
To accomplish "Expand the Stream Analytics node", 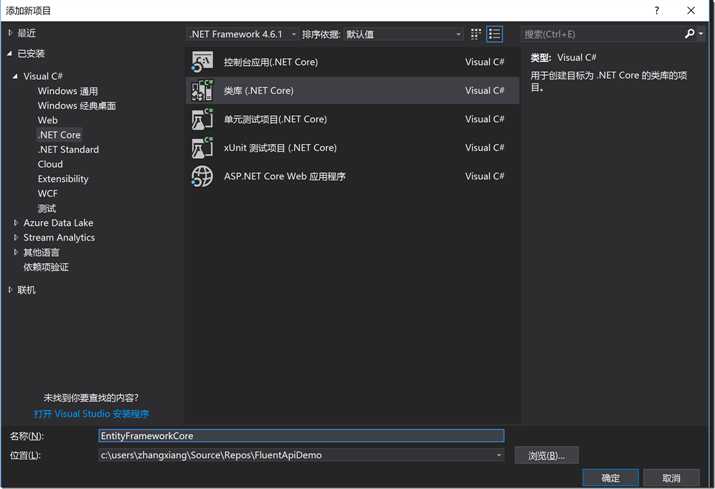I will (x=16, y=237).
